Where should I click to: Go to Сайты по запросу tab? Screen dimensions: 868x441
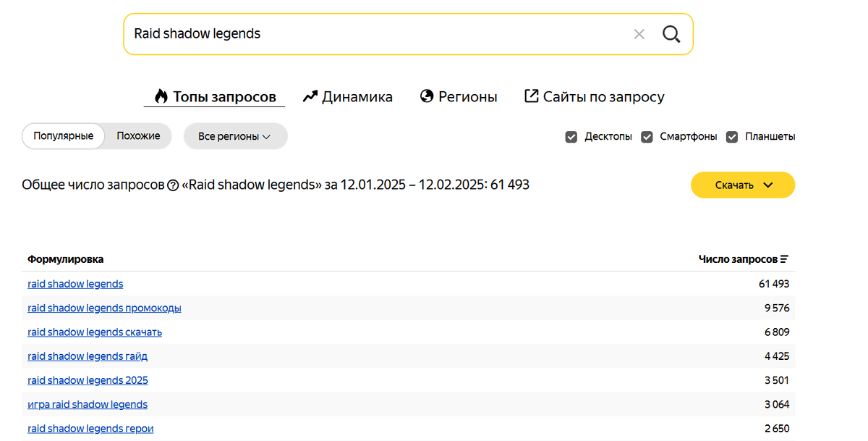[x=594, y=97]
